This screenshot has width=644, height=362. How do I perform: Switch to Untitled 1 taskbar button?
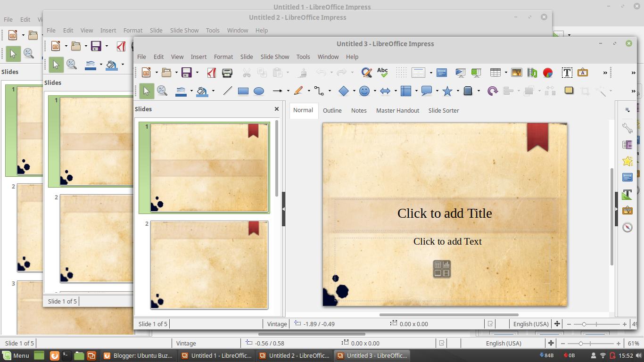[216, 356]
